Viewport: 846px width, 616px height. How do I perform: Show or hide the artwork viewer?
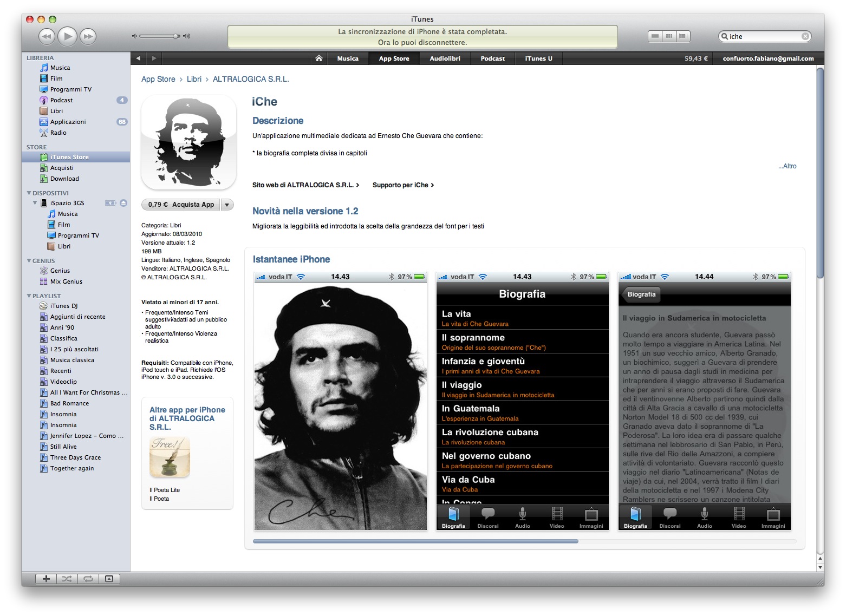109,579
